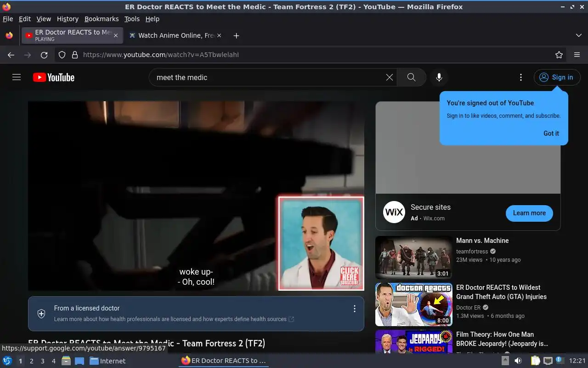The height and width of the screenshot is (368, 588).
Task: Reload the page
Action: pyautogui.click(x=44, y=55)
